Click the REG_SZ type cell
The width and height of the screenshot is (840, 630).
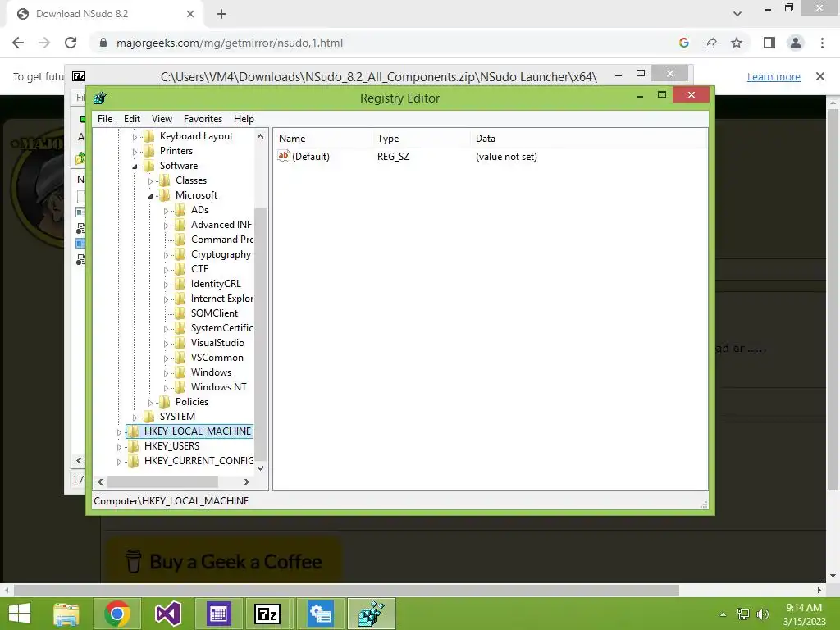tap(393, 157)
